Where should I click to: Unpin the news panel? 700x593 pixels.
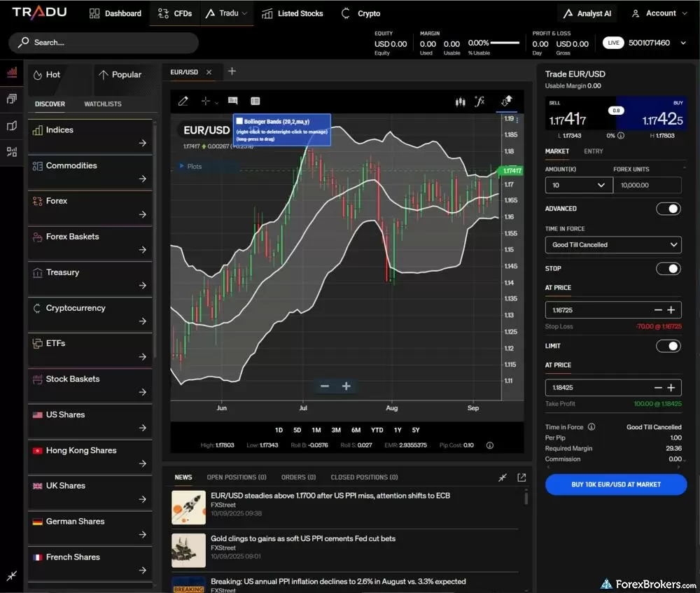point(503,477)
